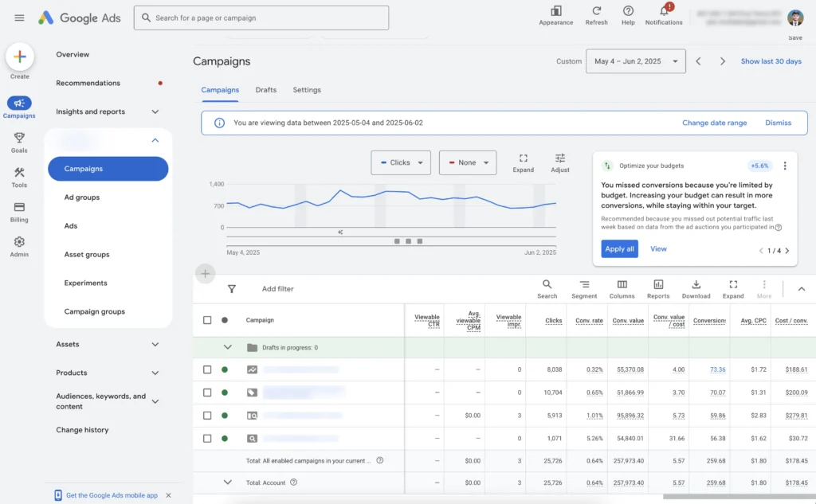Open the date range dropdown May 4 – Jun 2
816x504 pixels.
635,61
